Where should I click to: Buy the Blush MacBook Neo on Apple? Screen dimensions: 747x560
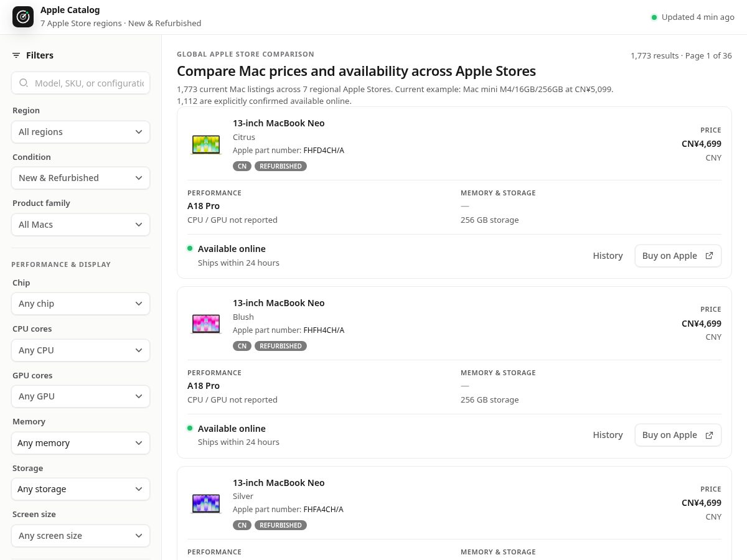(678, 435)
